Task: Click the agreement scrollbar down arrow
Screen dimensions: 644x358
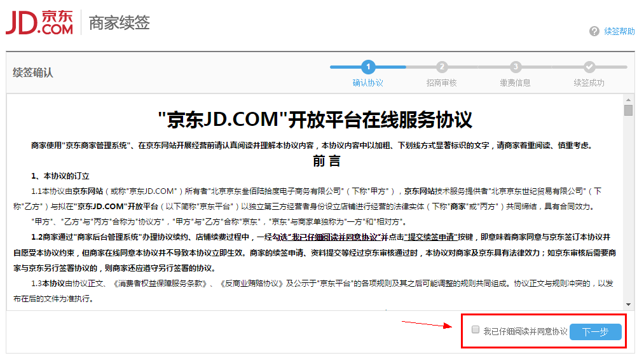Action: [x=628, y=305]
